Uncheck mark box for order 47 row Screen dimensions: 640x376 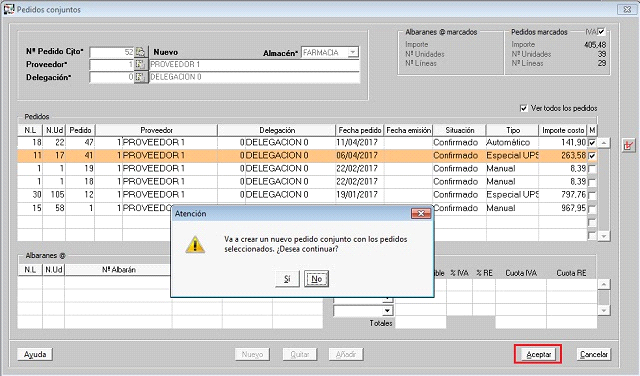point(592,142)
